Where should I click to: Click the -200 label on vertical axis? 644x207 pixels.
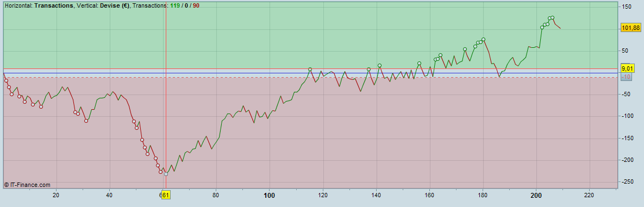pyautogui.click(x=627, y=160)
